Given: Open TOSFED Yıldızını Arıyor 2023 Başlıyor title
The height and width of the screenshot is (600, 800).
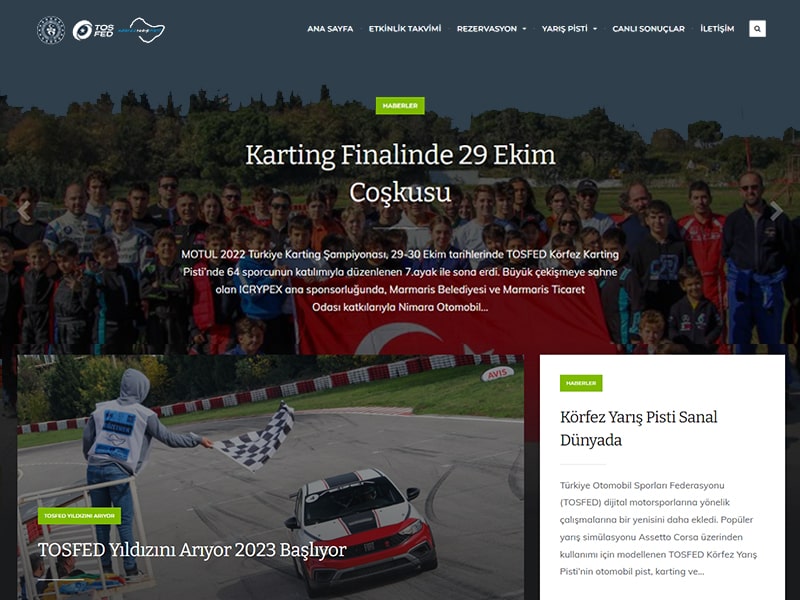Looking at the screenshot, I should point(192,550).
